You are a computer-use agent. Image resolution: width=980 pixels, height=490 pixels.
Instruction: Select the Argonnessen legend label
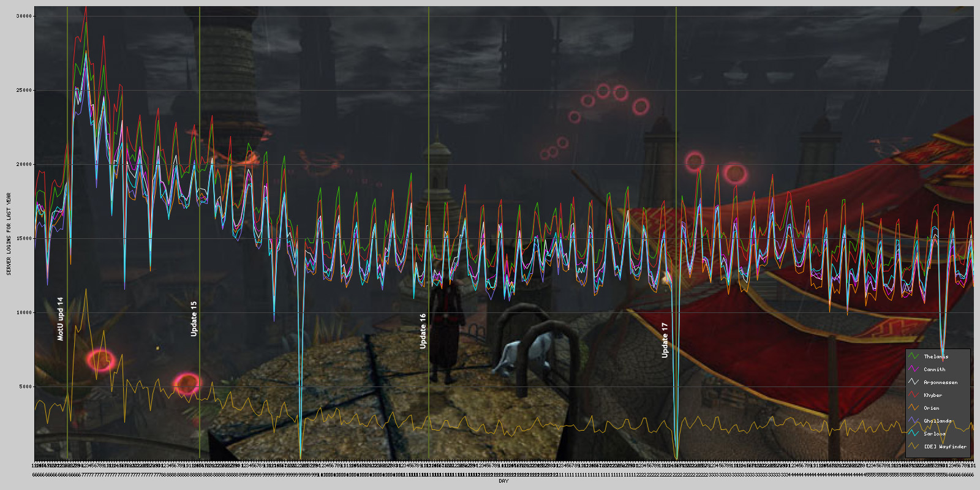pyautogui.click(x=941, y=382)
